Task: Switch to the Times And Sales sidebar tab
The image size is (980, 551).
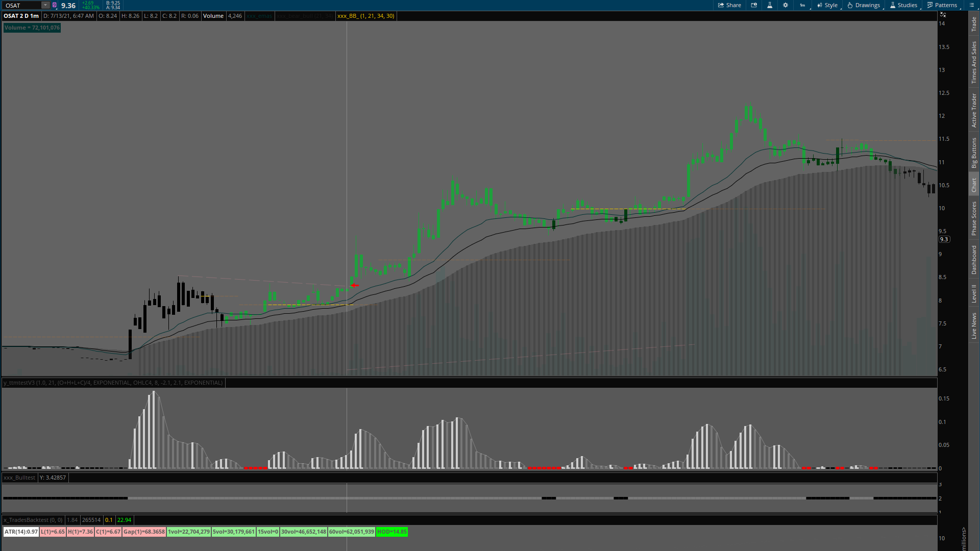Action: (x=974, y=62)
